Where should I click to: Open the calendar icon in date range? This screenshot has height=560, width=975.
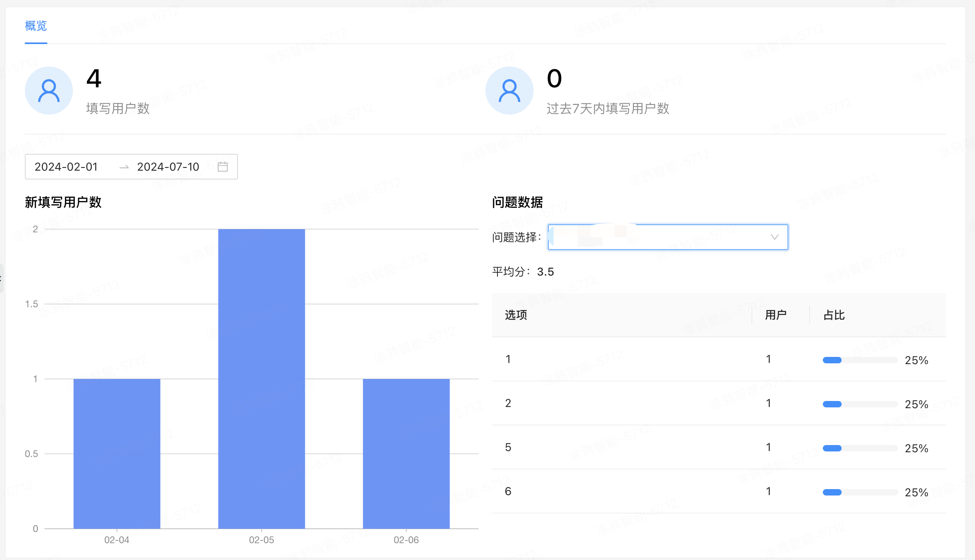tap(223, 167)
